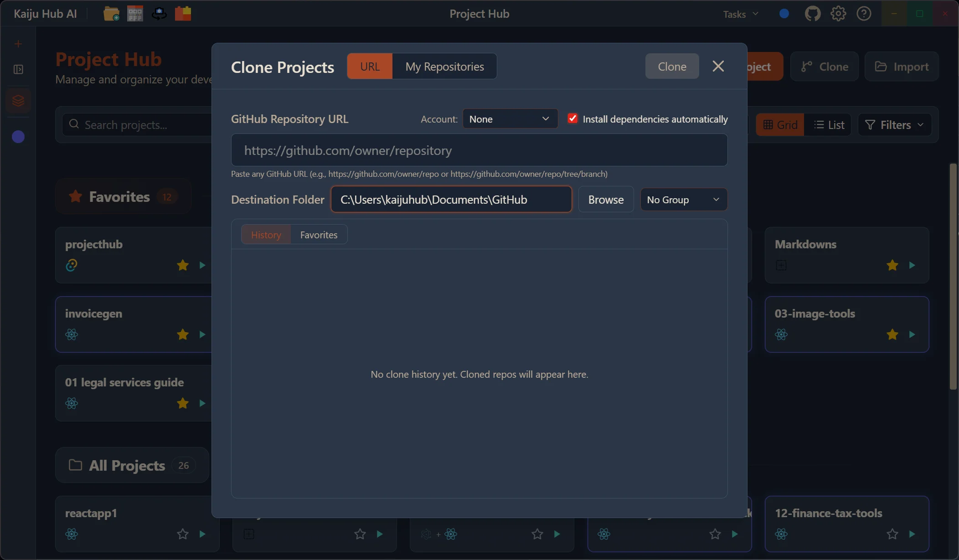
Task: Toggle Install dependencies automatically checkbox
Action: click(x=572, y=118)
